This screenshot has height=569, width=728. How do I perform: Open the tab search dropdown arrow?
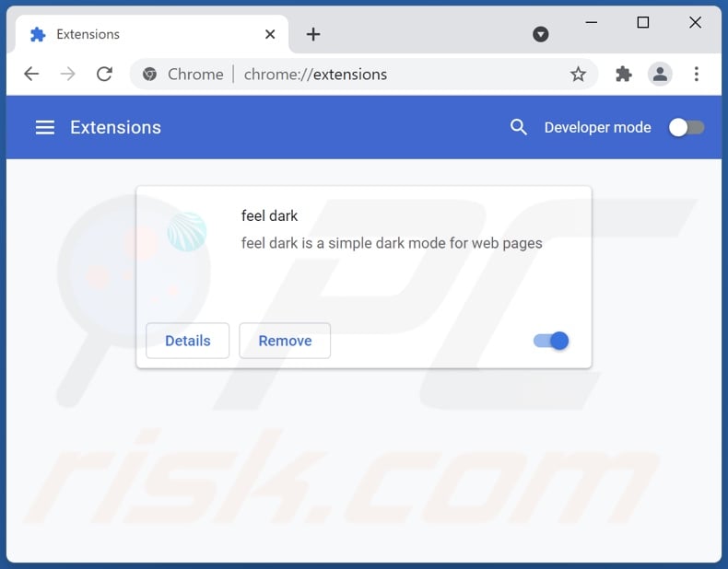pos(540,34)
